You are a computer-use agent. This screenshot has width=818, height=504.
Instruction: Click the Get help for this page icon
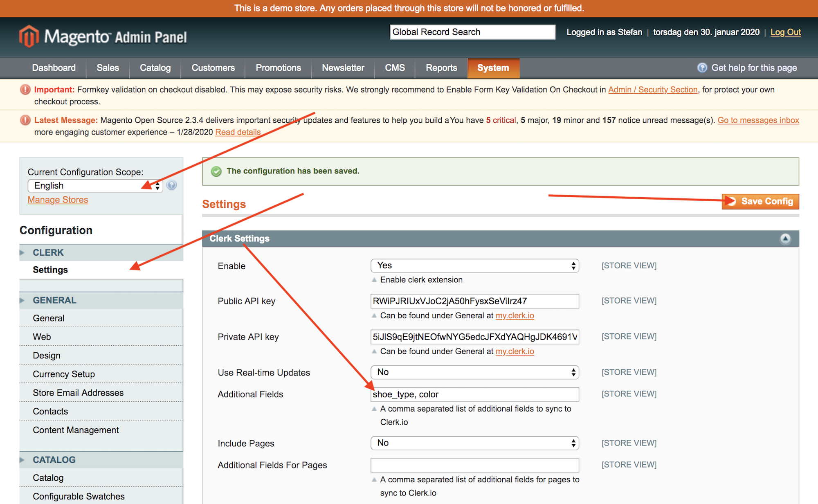point(702,68)
